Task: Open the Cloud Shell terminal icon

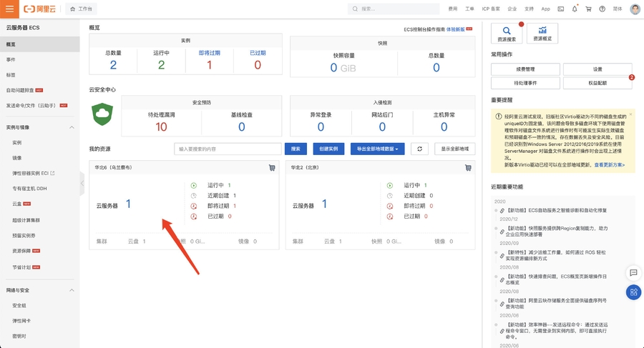Action: [x=560, y=9]
